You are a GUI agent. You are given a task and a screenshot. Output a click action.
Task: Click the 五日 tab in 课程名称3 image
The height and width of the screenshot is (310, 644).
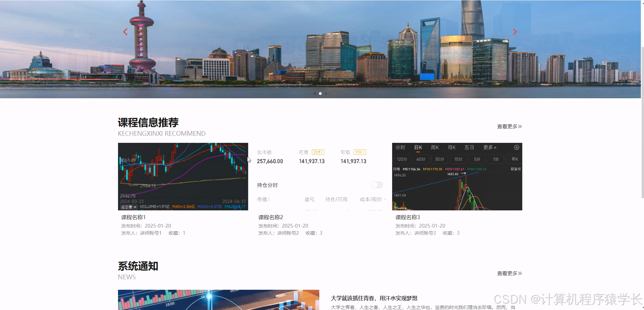pos(469,148)
